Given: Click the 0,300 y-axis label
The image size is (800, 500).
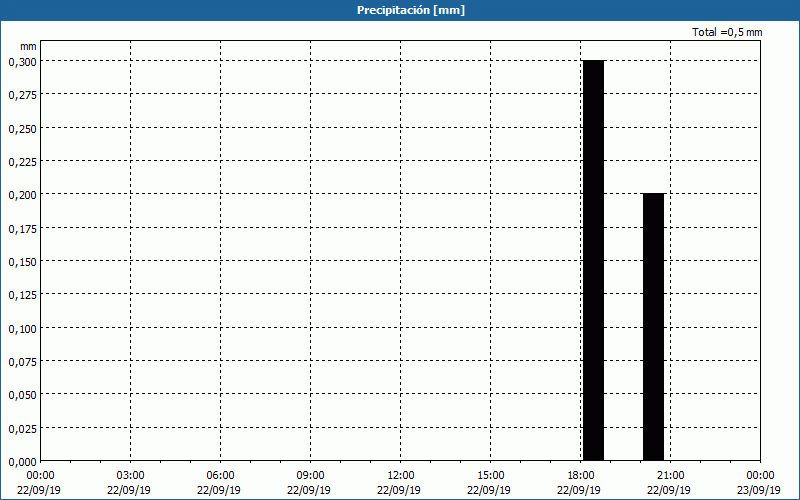Looking at the screenshot, I should pyautogui.click(x=22, y=62).
